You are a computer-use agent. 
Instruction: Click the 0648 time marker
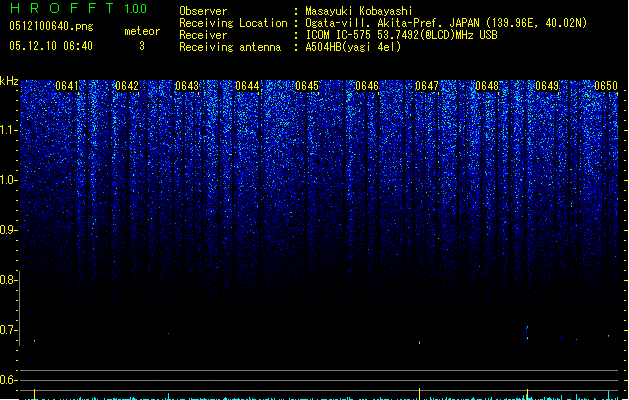[487, 86]
